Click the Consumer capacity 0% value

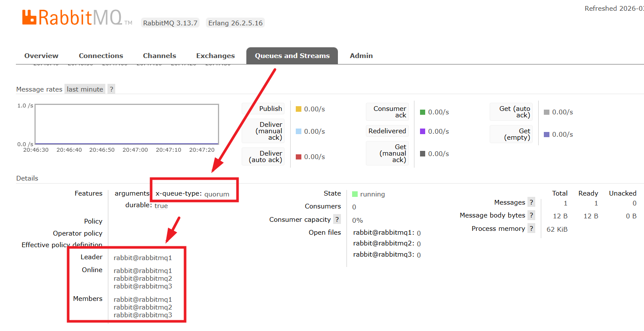(358, 221)
